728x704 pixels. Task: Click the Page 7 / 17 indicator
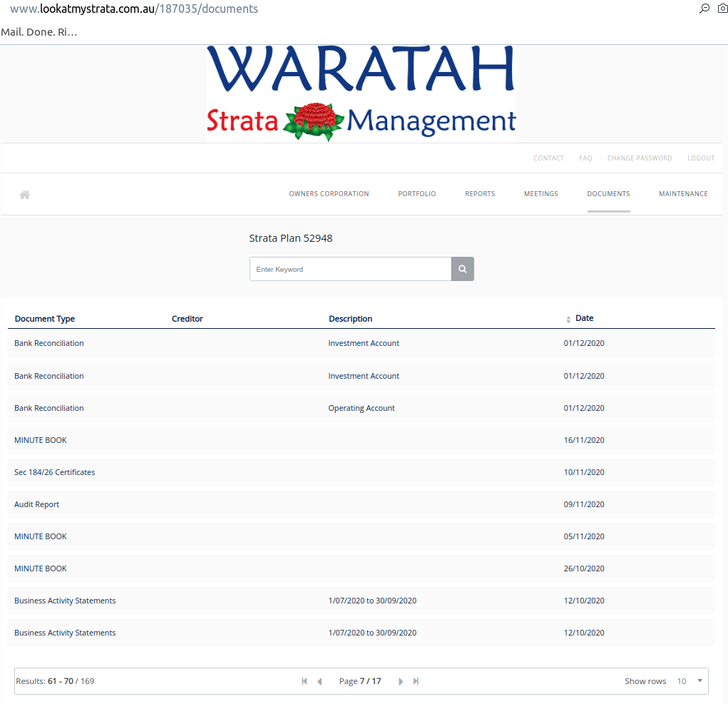(360, 681)
